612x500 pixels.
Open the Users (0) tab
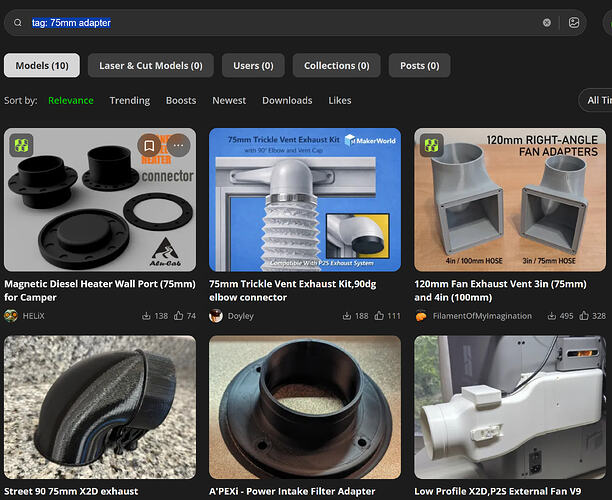coord(253,66)
